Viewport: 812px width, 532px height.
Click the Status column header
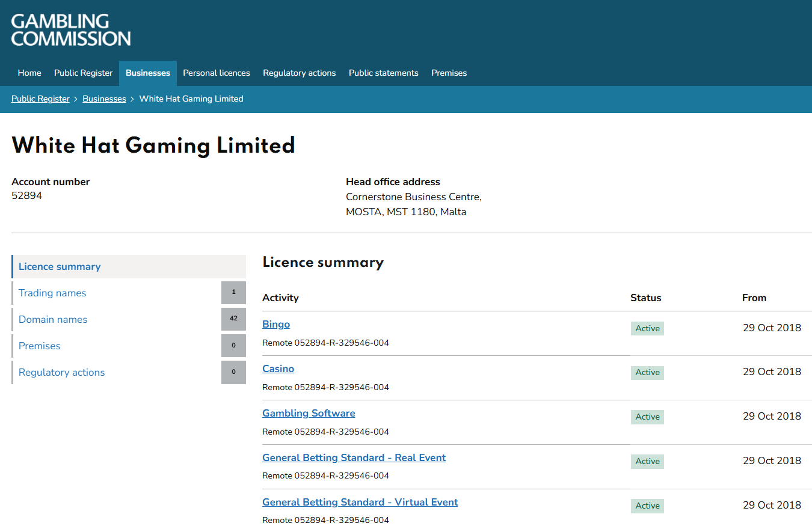pos(646,298)
